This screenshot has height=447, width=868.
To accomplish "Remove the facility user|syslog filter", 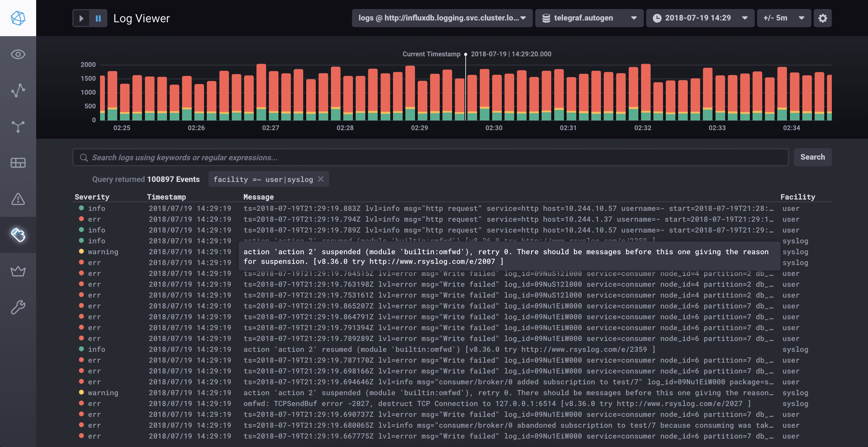I will click(x=321, y=179).
